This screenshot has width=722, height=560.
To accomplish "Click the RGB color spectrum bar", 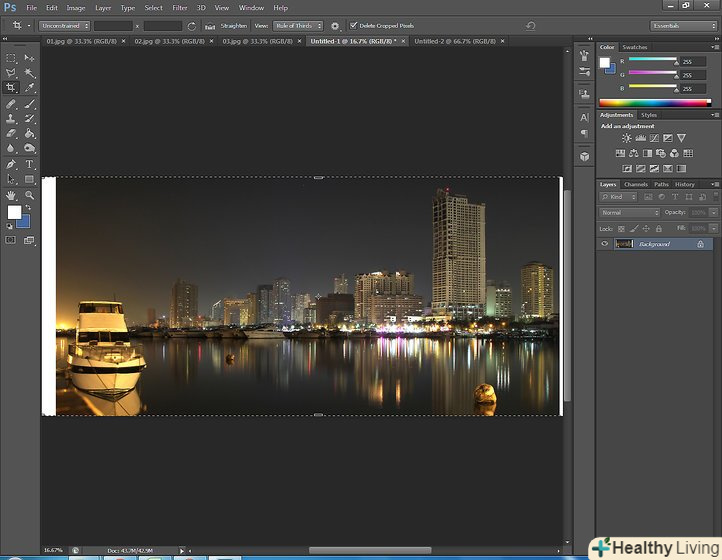I will (x=654, y=102).
